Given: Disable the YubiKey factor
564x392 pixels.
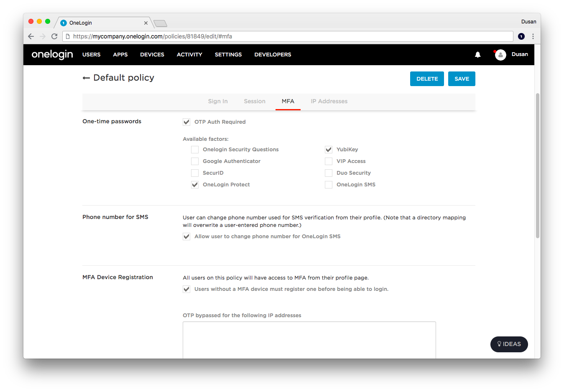Looking at the screenshot, I should point(328,149).
